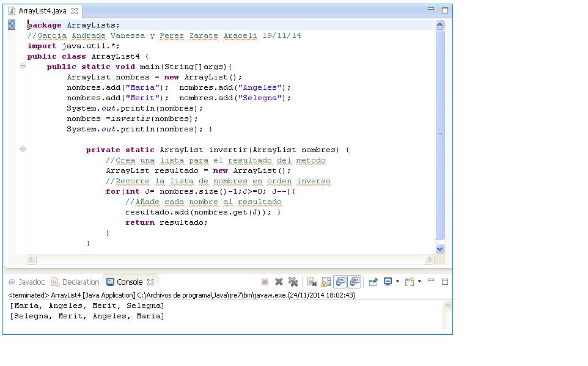Viewport: 588px width, 366px height.
Task: Click the class name 'ArrayList4' in class declaration
Action: click(x=116, y=57)
